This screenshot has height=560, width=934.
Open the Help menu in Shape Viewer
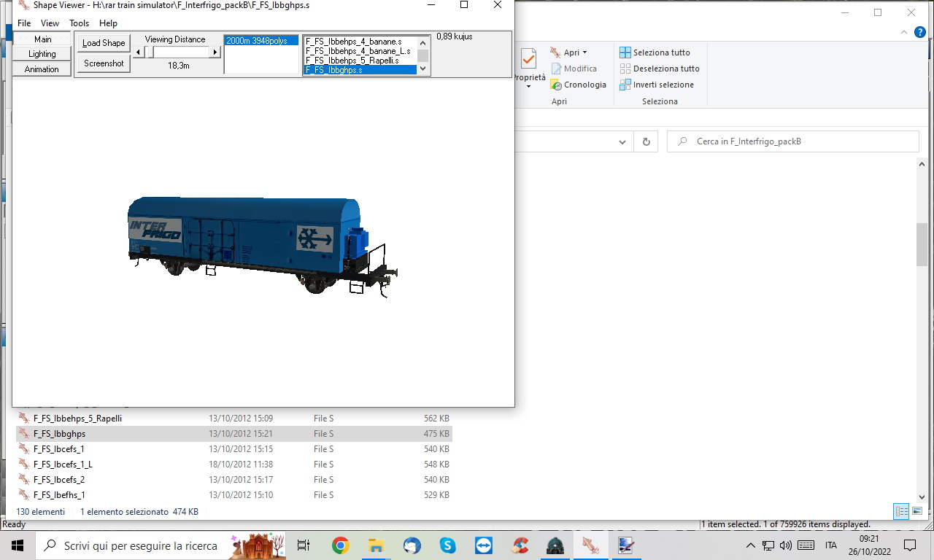click(x=108, y=23)
